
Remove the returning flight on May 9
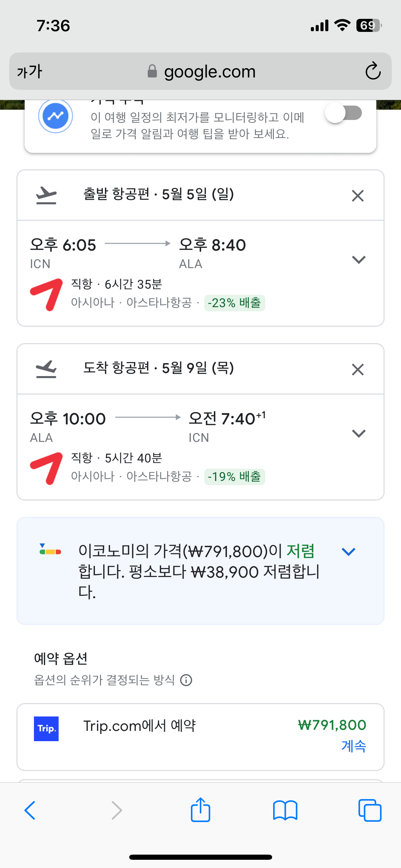point(357,370)
